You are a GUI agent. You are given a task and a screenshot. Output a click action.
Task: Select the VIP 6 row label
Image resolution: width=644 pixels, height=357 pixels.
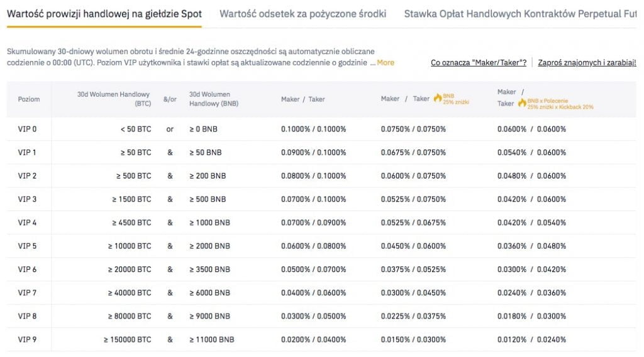coord(27,269)
